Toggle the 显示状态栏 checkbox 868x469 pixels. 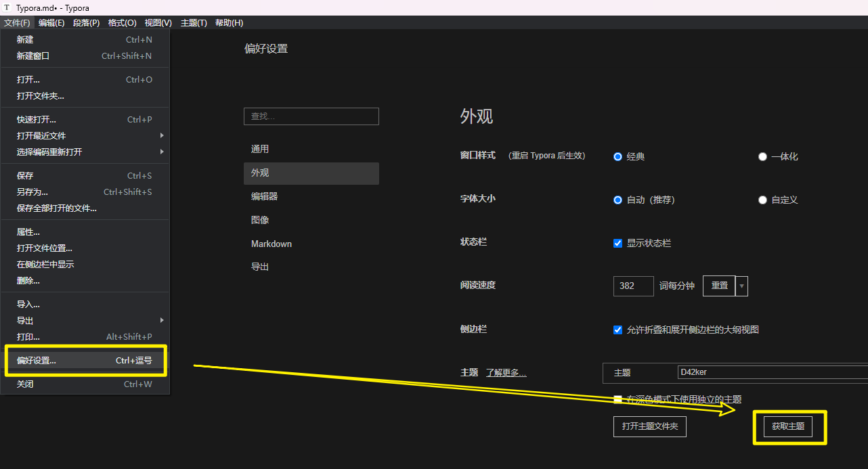tap(617, 243)
